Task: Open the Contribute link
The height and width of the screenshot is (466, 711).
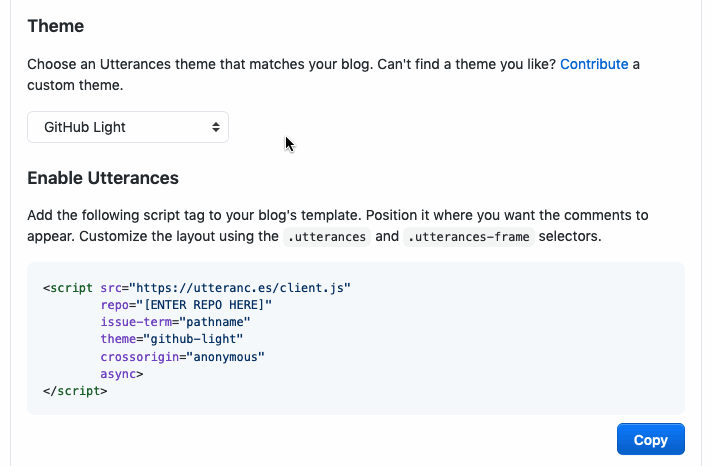Action: tap(594, 64)
